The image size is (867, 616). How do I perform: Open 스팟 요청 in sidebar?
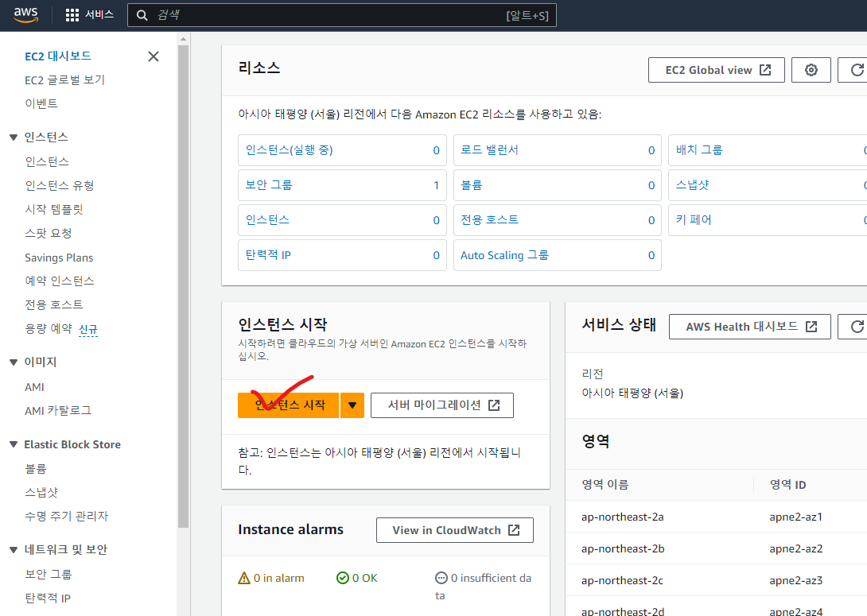[48, 233]
